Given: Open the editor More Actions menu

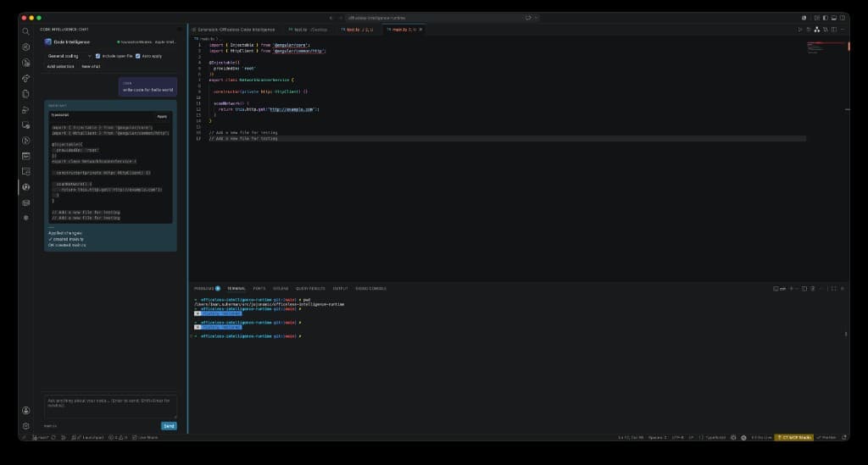Looking at the screenshot, I should click(x=843, y=30).
